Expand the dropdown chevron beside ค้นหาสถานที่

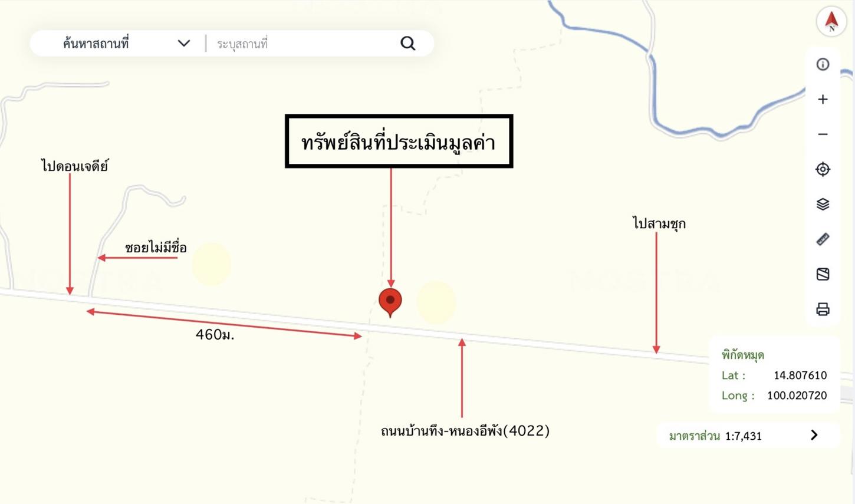[x=184, y=43]
